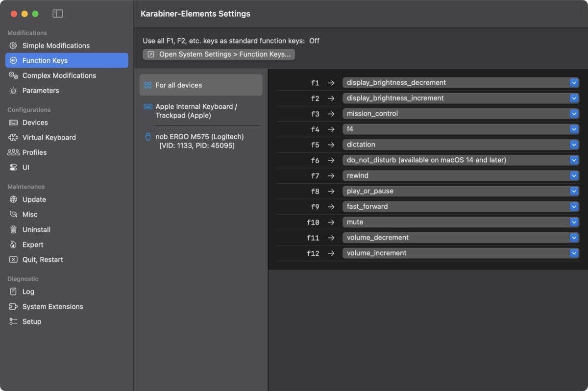Screen dimensions: 588x391
Task: Click the Quit, Restart x icon
Action: tap(13, 260)
